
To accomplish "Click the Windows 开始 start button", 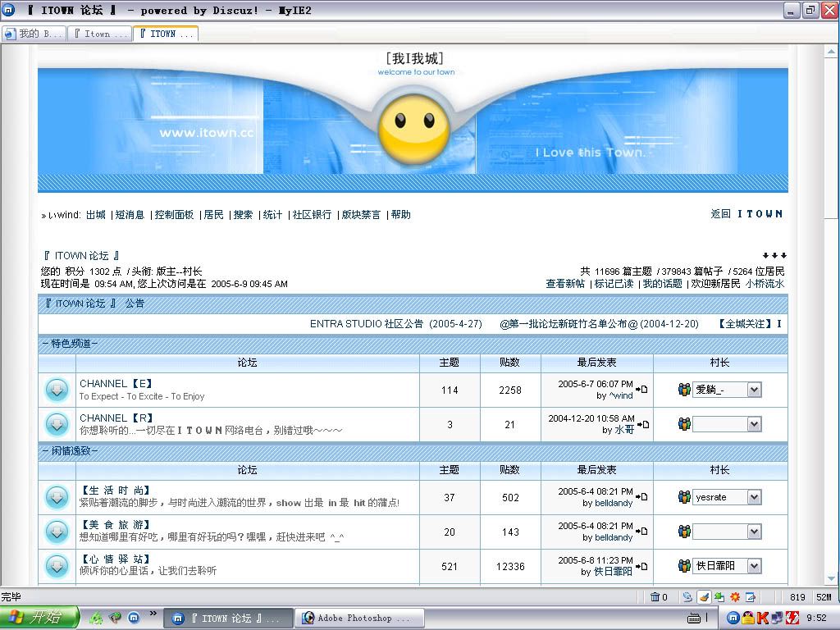I will pyautogui.click(x=39, y=618).
